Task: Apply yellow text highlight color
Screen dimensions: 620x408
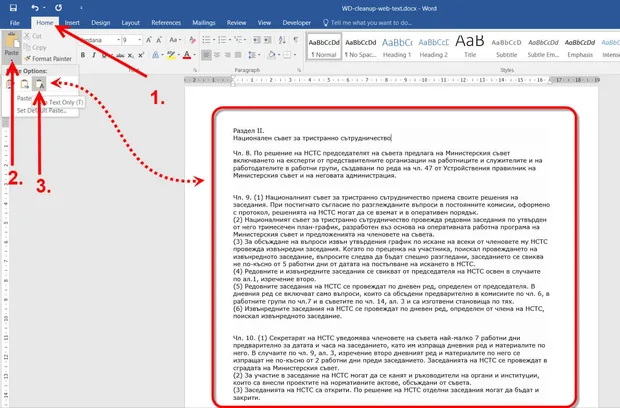Action: coord(171,55)
